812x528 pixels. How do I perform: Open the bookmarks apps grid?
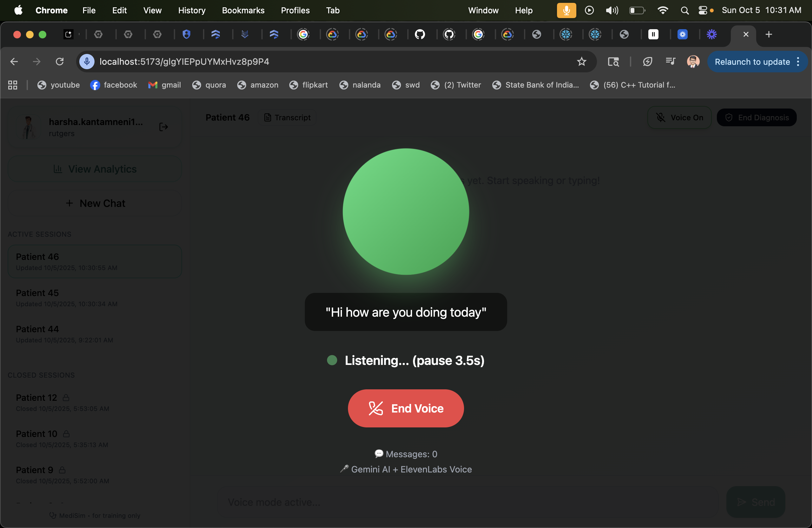coord(13,85)
